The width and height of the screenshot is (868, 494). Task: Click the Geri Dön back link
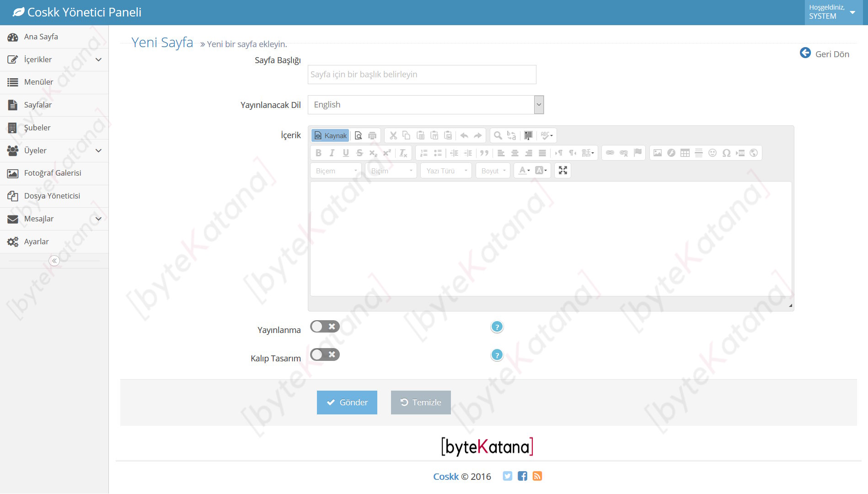coord(825,54)
